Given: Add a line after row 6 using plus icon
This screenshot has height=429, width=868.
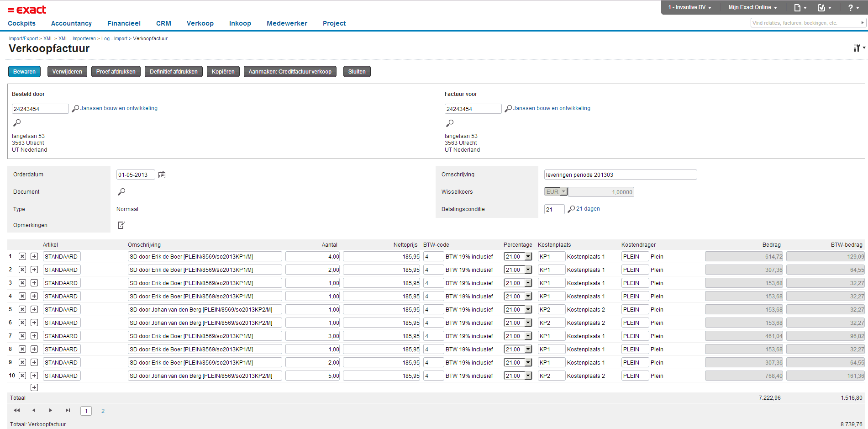Looking at the screenshot, I should click(x=34, y=323).
